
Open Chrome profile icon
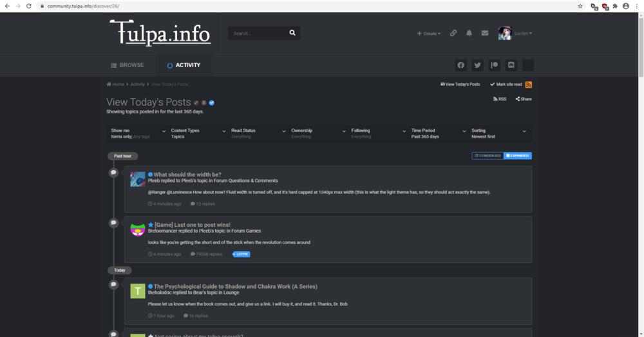(x=625, y=6)
